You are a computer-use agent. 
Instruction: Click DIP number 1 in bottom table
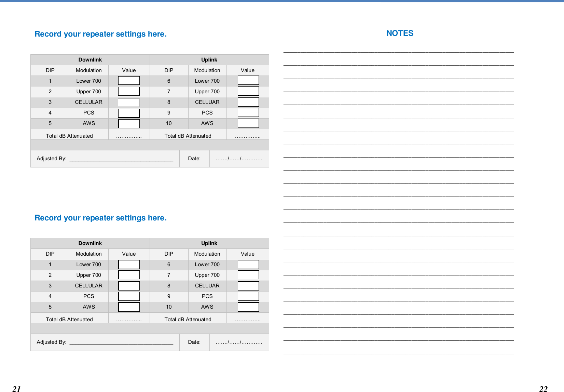[x=50, y=265]
